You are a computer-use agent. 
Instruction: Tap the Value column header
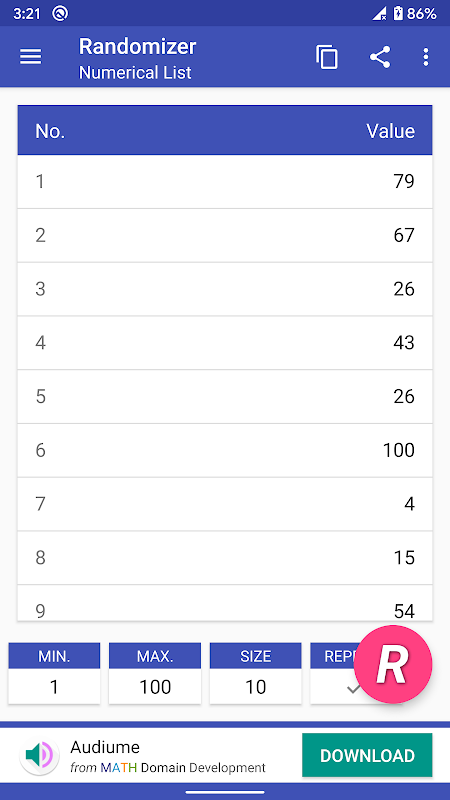(x=390, y=131)
